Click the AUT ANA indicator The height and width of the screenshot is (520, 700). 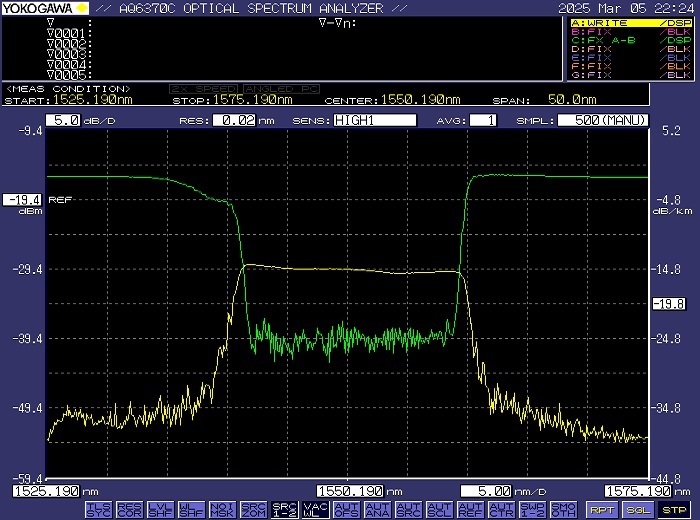click(x=378, y=509)
